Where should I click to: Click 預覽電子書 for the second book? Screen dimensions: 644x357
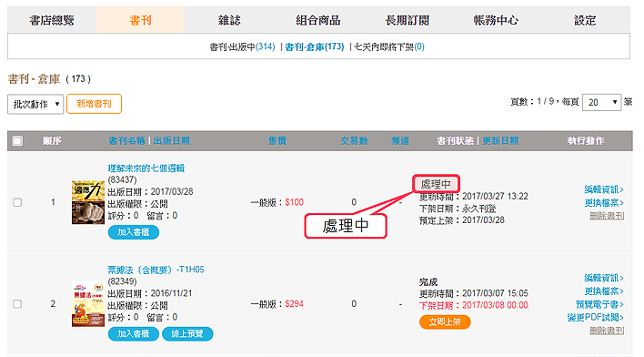(599, 304)
